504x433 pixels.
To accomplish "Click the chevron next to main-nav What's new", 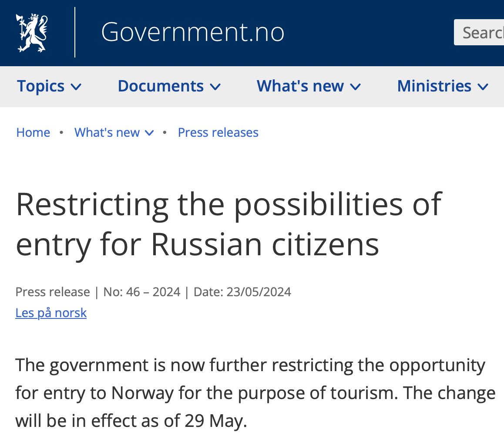I will [355, 87].
